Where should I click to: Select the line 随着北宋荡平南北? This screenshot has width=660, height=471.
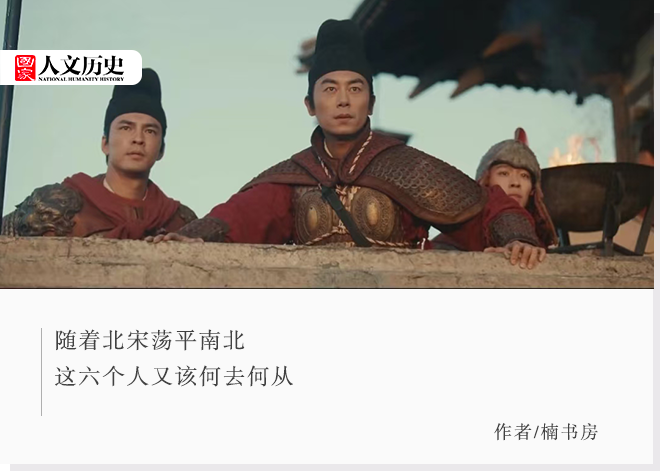click(x=150, y=341)
